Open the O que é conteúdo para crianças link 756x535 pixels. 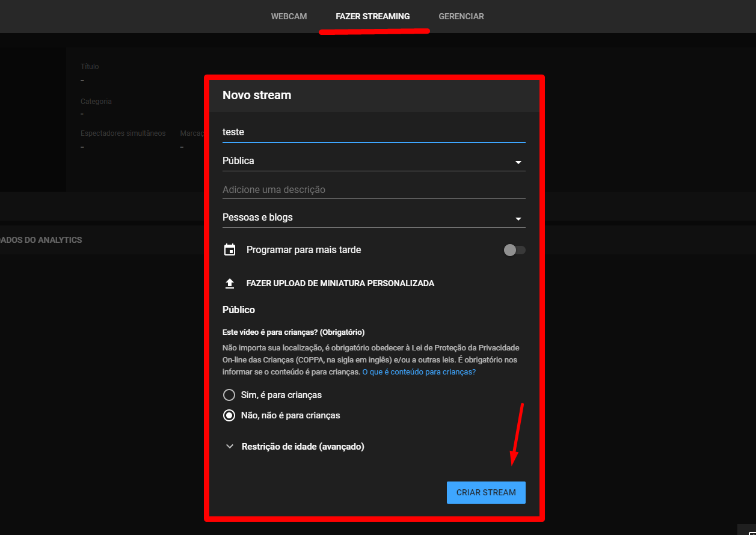pyautogui.click(x=419, y=372)
